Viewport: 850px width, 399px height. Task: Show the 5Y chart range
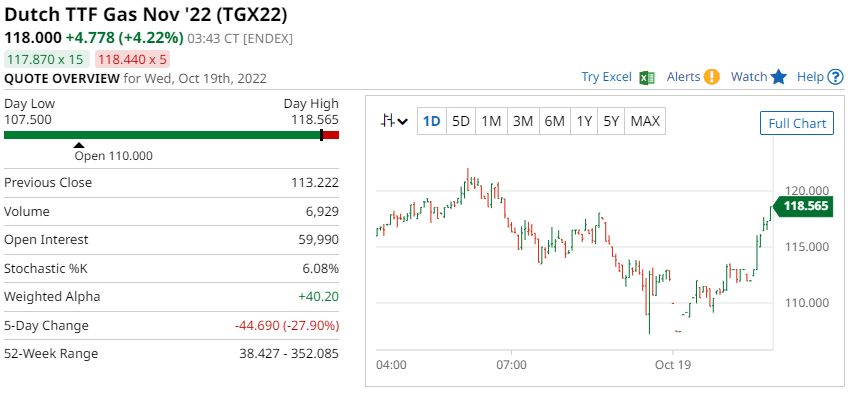click(x=611, y=121)
